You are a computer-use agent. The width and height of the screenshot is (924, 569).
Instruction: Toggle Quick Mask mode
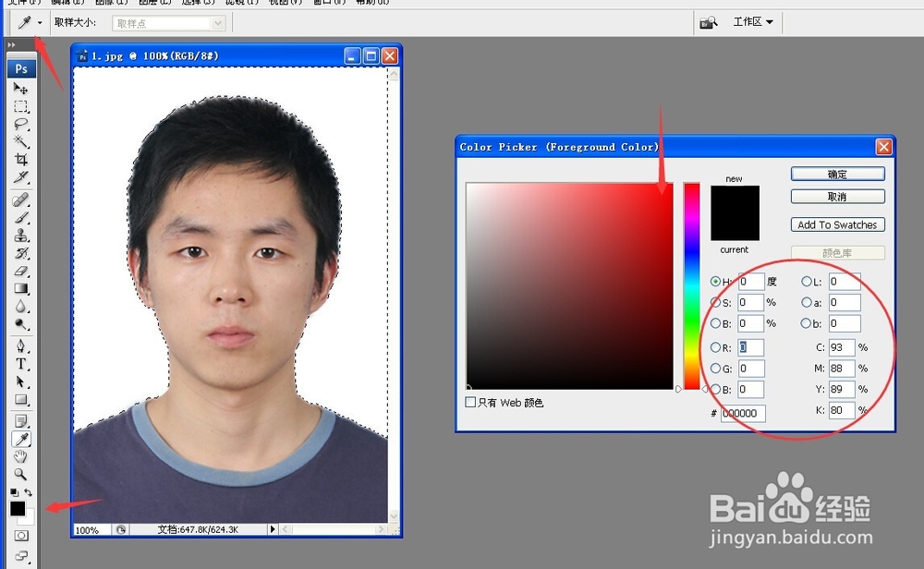click(x=21, y=536)
